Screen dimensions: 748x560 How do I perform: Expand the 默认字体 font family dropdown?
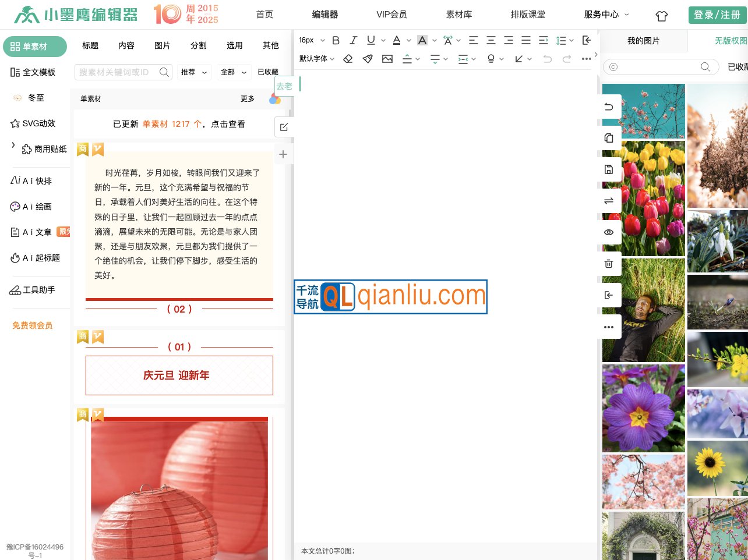pyautogui.click(x=315, y=59)
